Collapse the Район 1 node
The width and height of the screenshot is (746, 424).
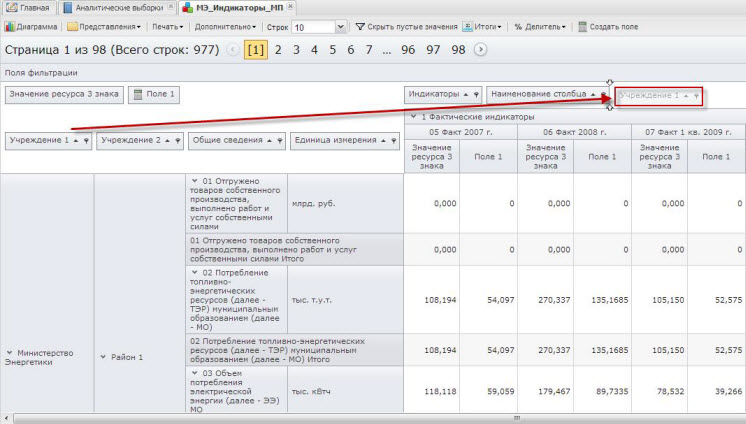click(x=103, y=357)
